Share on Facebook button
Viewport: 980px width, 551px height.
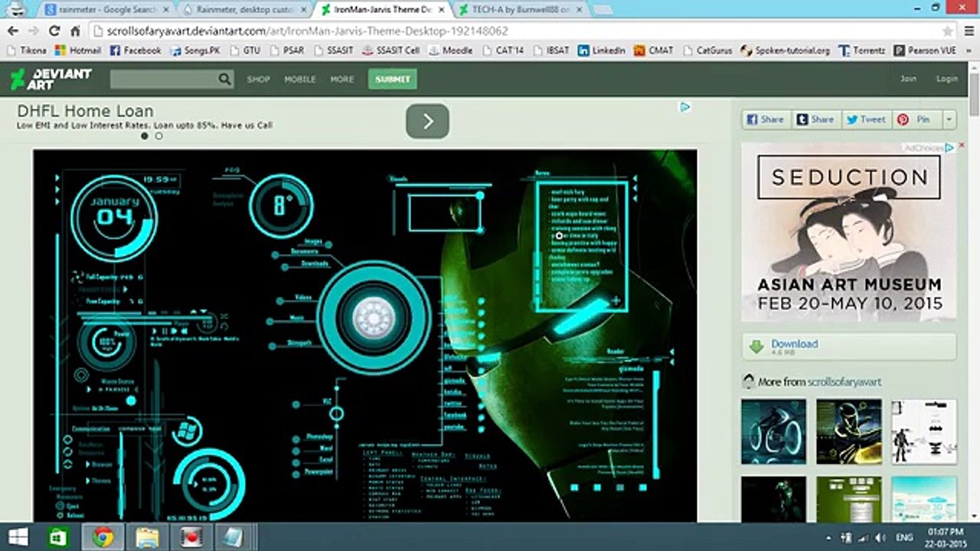click(x=766, y=119)
